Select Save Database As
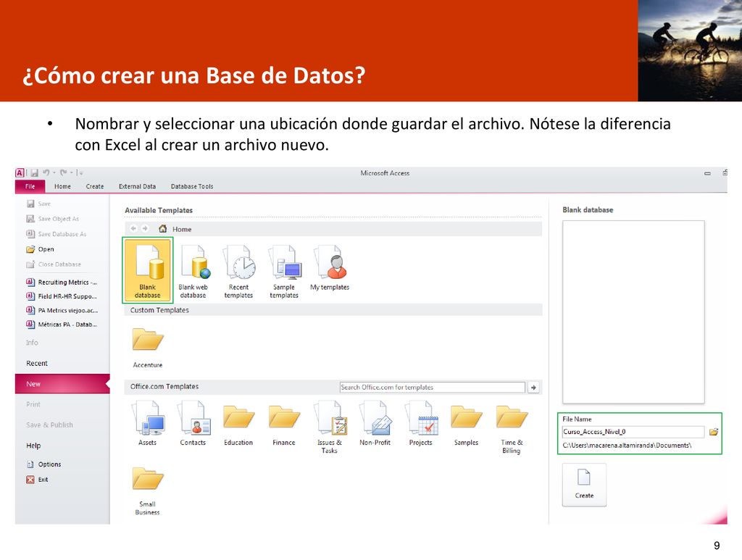The height and width of the screenshot is (560, 742). tap(57, 234)
